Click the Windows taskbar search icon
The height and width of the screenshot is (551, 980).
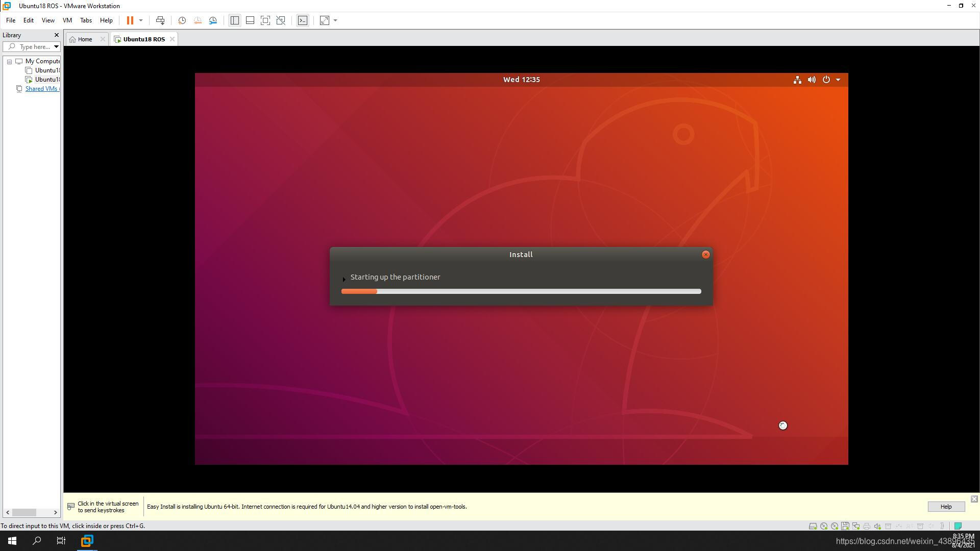pos(37,541)
